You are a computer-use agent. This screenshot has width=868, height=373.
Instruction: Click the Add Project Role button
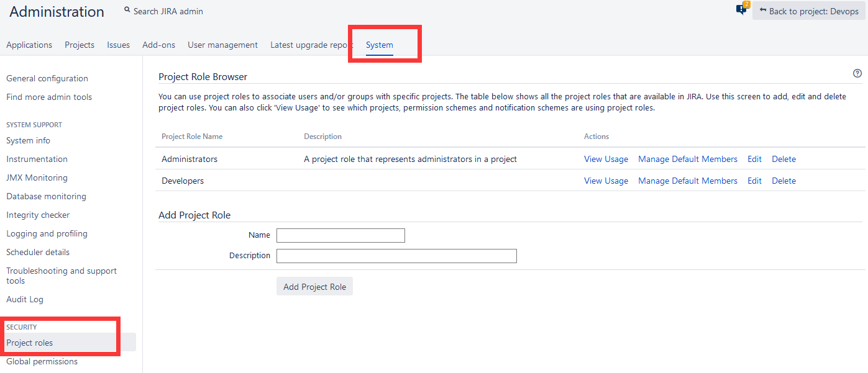coord(314,286)
